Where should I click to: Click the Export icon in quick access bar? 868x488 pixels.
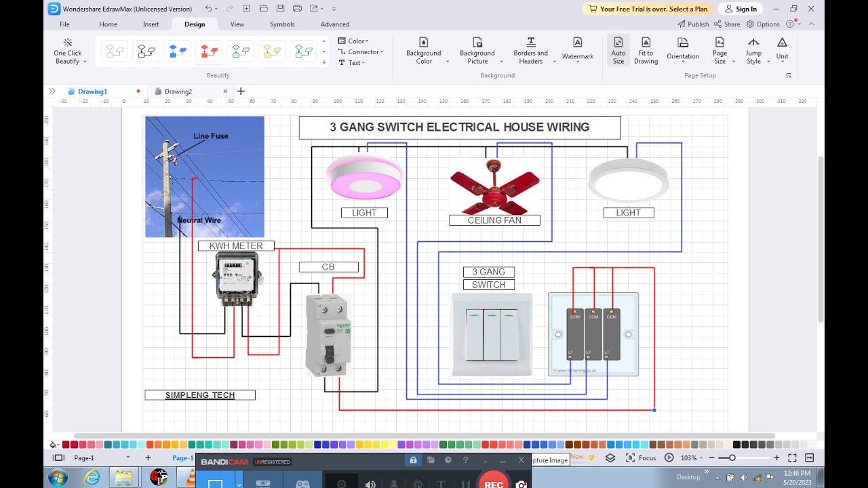[315, 9]
